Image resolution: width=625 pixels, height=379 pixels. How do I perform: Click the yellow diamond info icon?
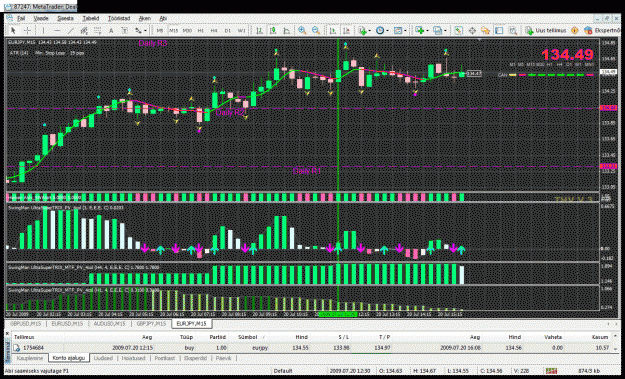point(575,30)
